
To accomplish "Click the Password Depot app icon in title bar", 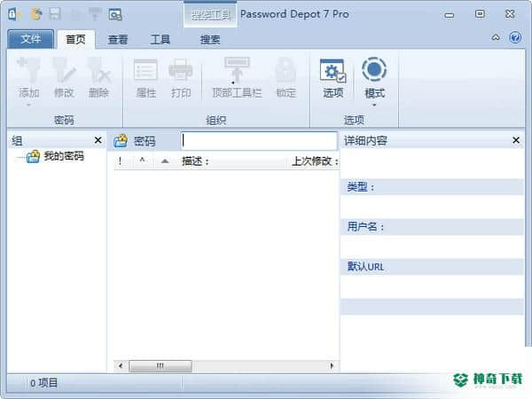I will click(x=14, y=14).
